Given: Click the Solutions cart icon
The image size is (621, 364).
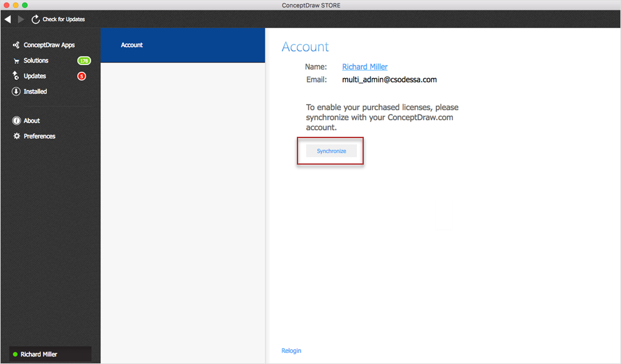Looking at the screenshot, I should 16,61.
